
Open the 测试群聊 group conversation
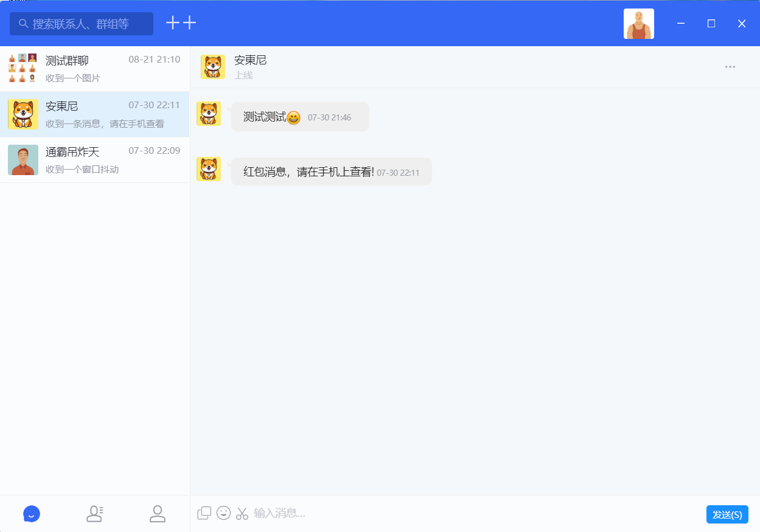(x=94, y=67)
